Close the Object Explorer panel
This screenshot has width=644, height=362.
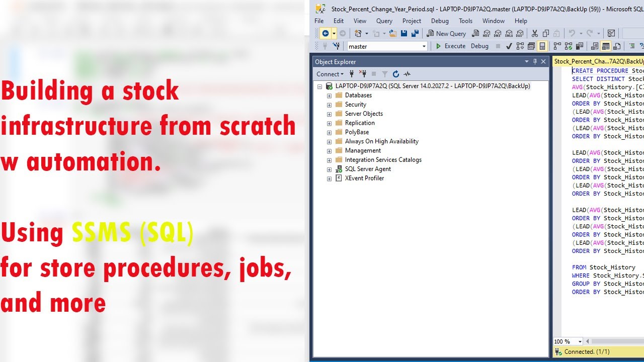tap(543, 62)
